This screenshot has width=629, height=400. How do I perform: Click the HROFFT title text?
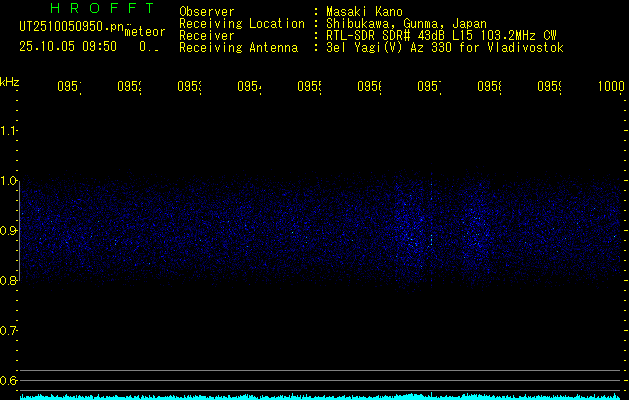[x=103, y=8]
